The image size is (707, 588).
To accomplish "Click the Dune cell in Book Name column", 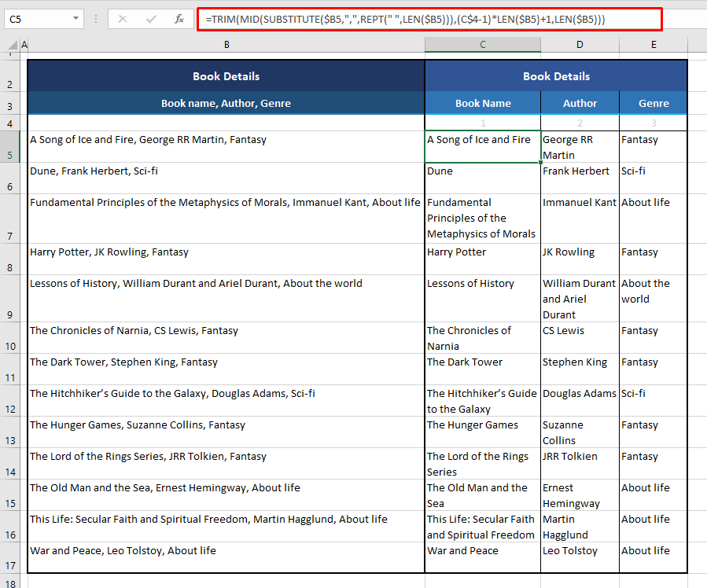I will tap(482, 178).
